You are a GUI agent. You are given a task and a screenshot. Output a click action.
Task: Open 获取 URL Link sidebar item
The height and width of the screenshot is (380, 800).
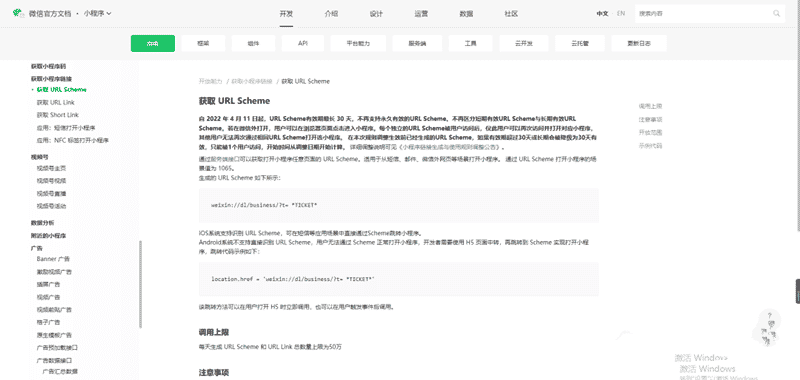click(56, 103)
